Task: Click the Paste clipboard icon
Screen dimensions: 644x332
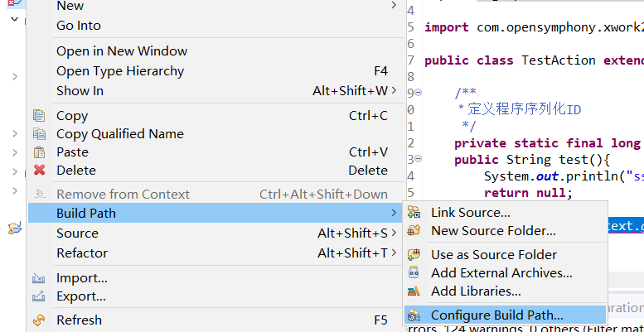Action: [x=39, y=152]
